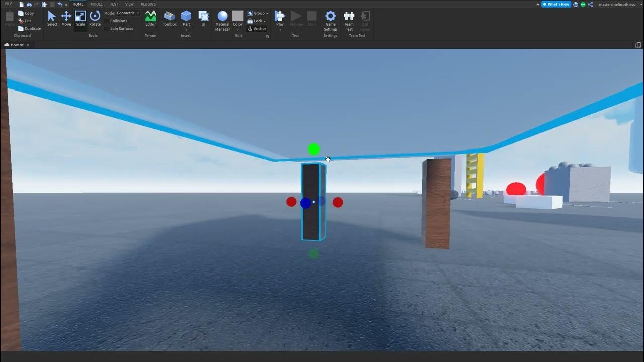The image size is (644, 362).
Task: Open the FILE menu
Action: coord(9,4)
